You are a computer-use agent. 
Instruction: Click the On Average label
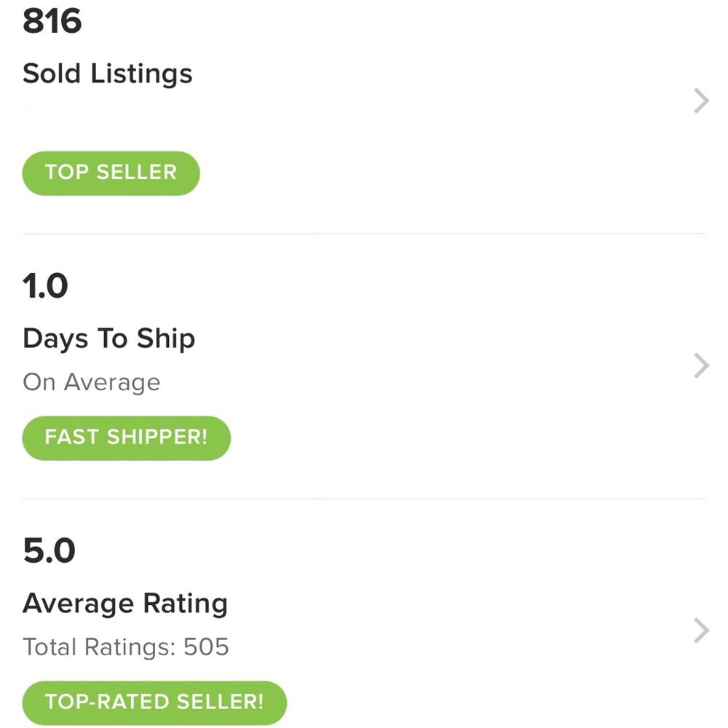tap(91, 381)
